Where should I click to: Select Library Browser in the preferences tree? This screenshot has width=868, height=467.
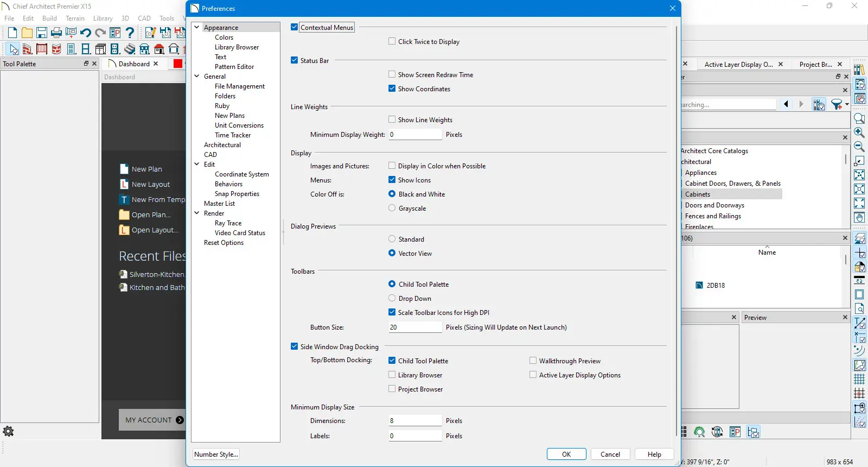237,47
